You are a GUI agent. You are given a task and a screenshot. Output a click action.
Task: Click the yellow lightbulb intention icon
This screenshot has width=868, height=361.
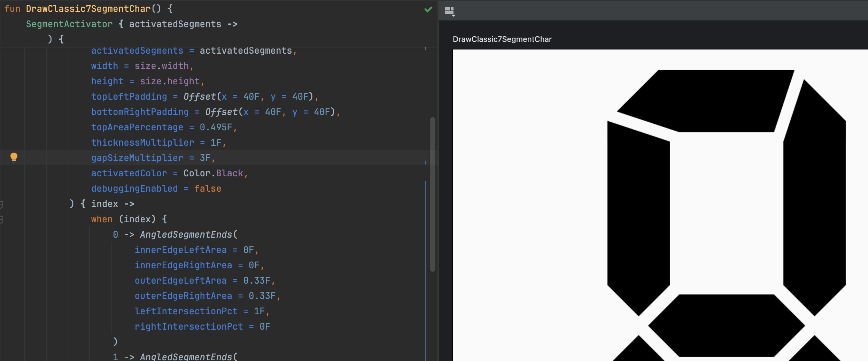coord(14,158)
